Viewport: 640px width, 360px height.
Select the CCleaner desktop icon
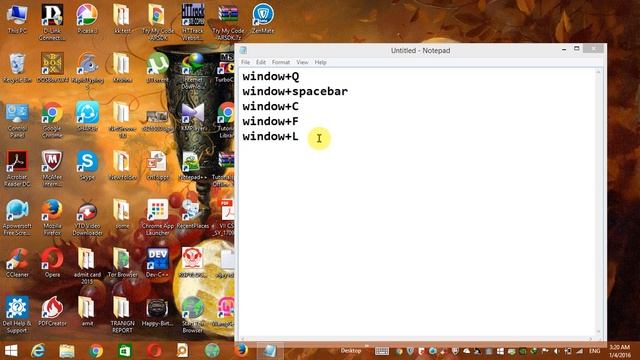tap(17, 263)
